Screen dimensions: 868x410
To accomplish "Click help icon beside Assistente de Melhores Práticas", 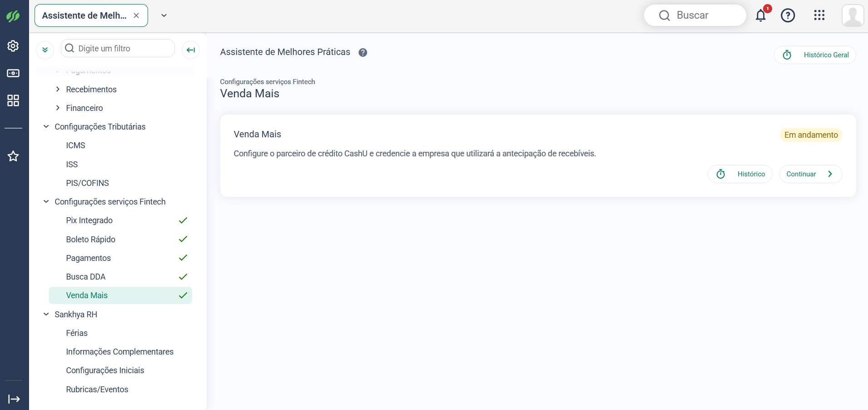I will 363,52.
